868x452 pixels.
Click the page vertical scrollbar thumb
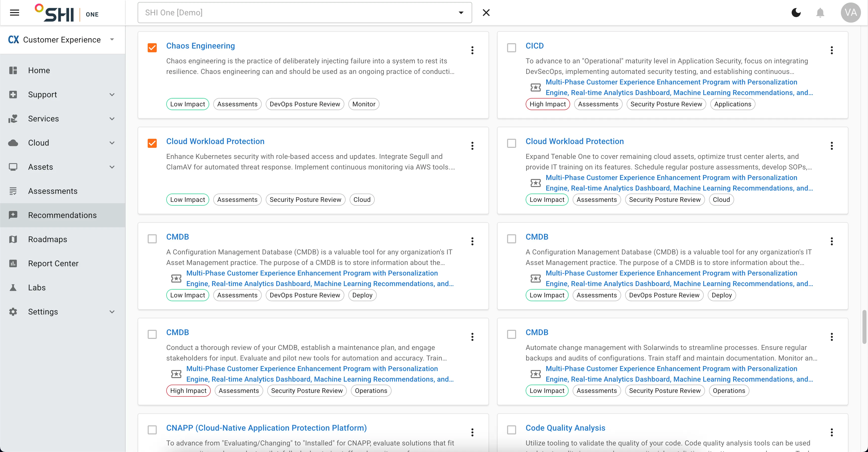tap(864, 327)
